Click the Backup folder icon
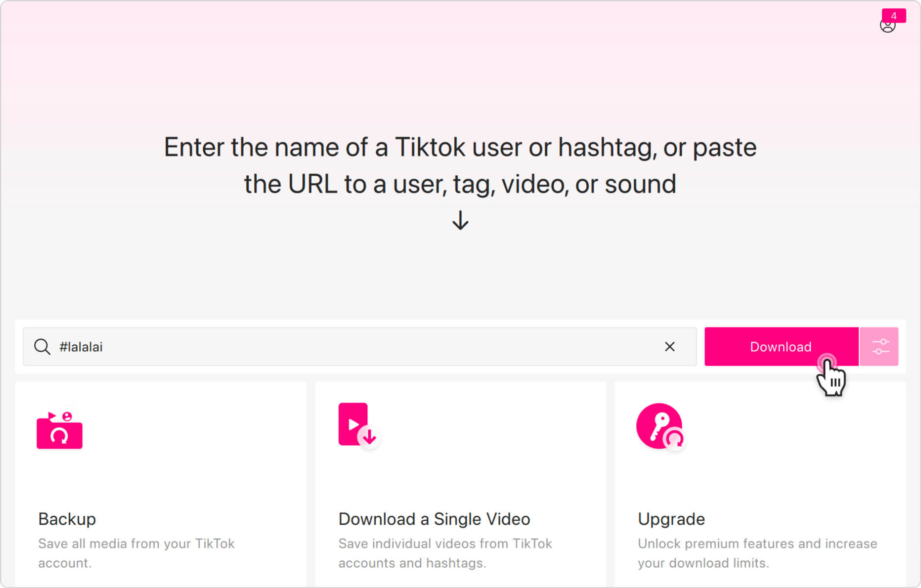The image size is (921, 588). (x=60, y=428)
